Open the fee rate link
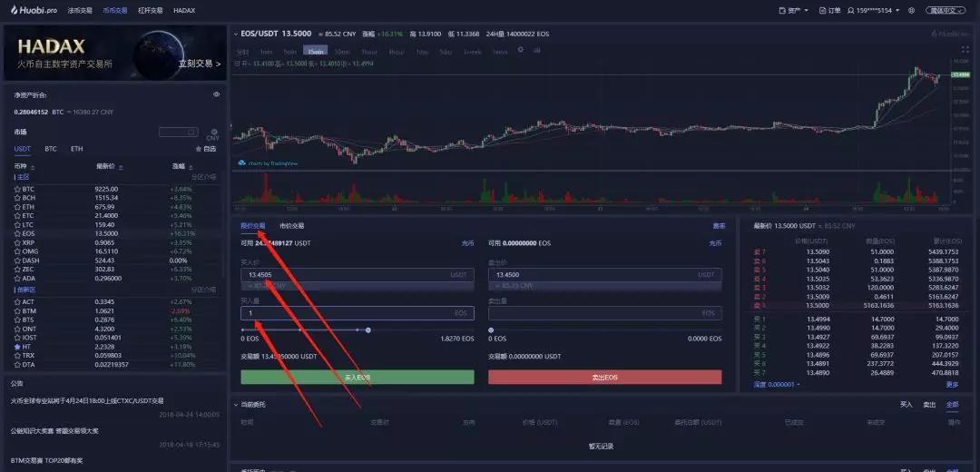This screenshot has height=472, width=980. pyautogui.click(x=719, y=226)
